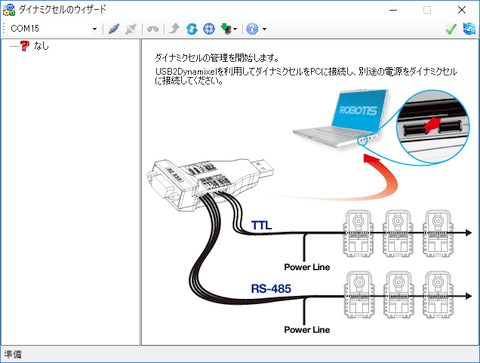Click the app icon in the title bar
The width and height of the screenshot is (480, 363).
coord(9,10)
